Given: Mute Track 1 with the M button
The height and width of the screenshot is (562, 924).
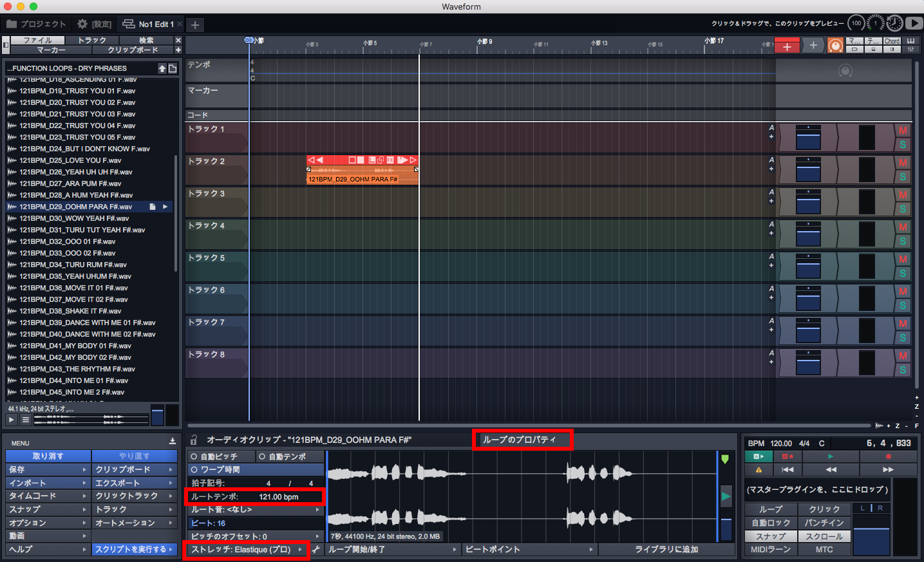Looking at the screenshot, I should click(903, 131).
